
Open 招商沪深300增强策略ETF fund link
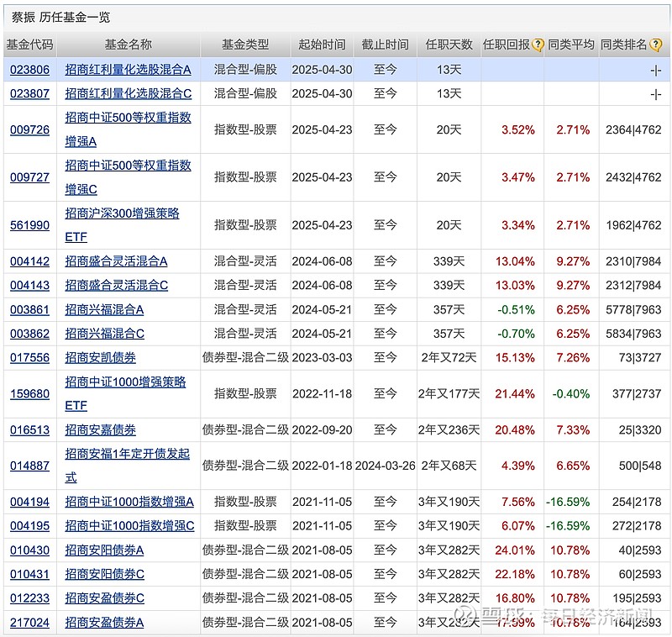click(122, 225)
